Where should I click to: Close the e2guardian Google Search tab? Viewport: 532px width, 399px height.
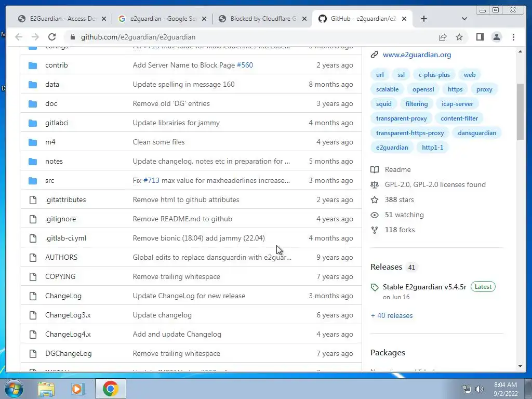(x=204, y=19)
